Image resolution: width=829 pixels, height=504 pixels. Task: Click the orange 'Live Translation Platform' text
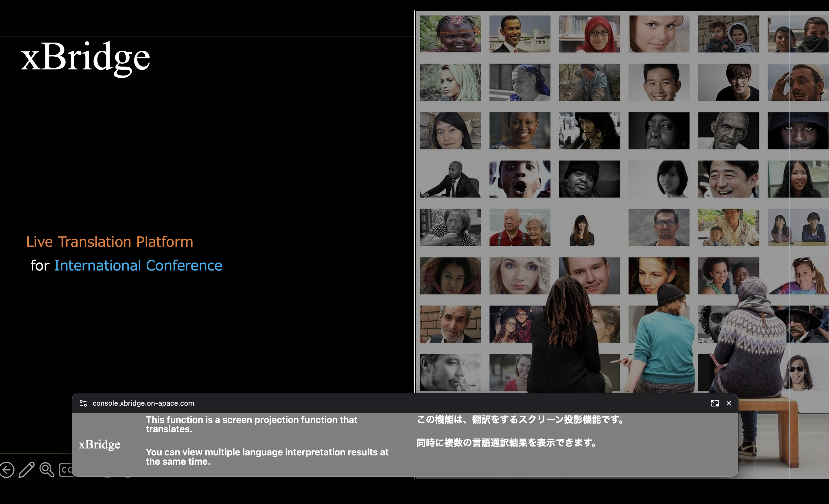[110, 242]
